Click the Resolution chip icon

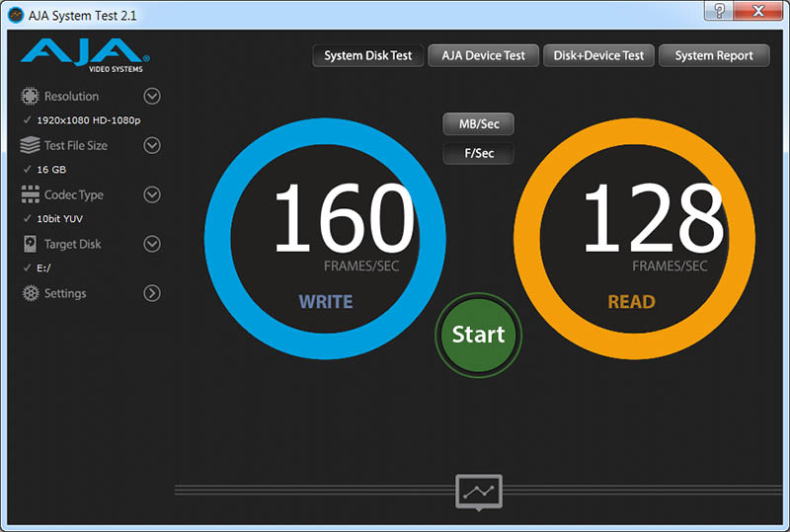click(30, 96)
